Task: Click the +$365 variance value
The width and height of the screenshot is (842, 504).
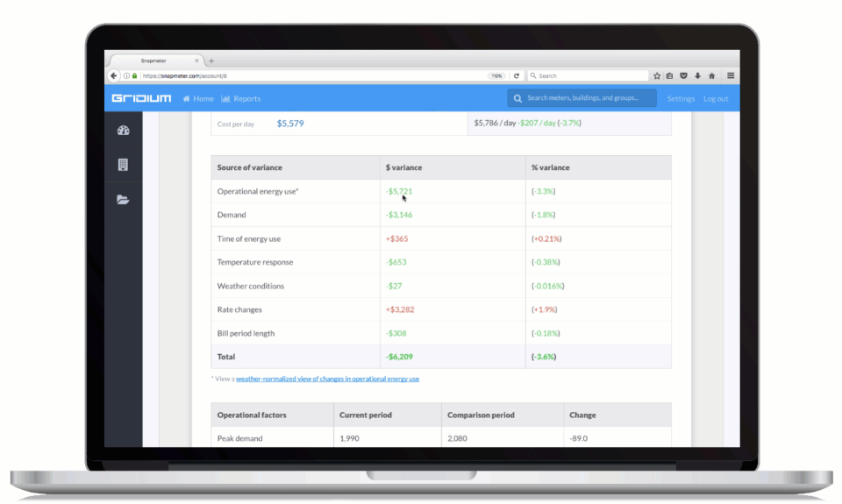Action: click(x=396, y=238)
